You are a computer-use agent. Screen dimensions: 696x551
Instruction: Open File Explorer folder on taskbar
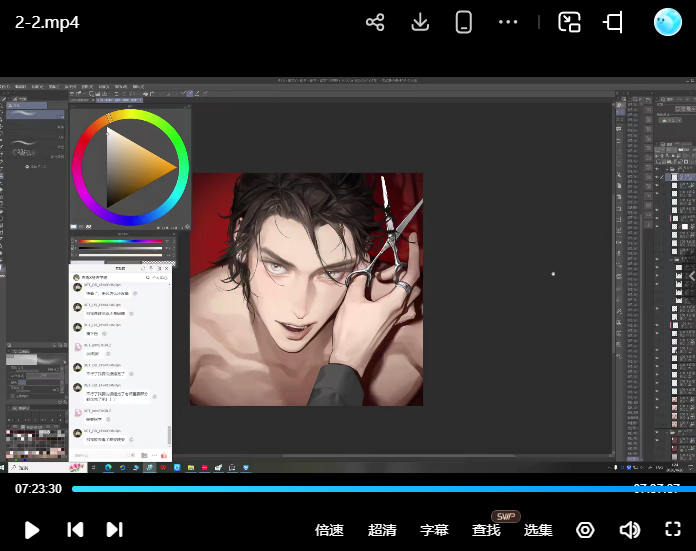pyautogui.click(x=191, y=468)
